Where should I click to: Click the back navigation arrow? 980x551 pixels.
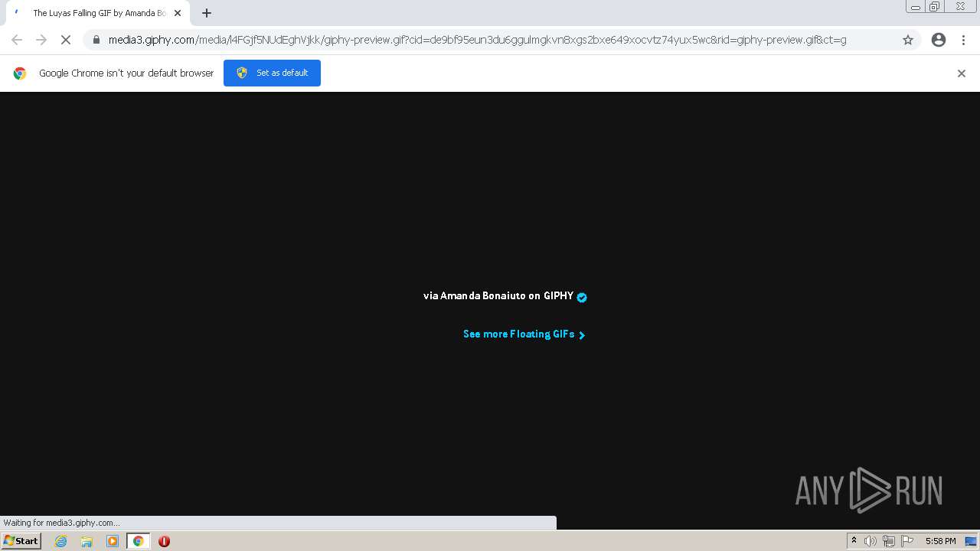17,40
